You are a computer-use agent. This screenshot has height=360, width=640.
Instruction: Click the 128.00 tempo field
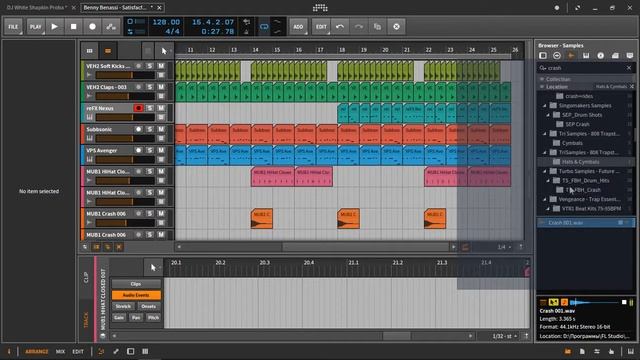click(166, 22)
